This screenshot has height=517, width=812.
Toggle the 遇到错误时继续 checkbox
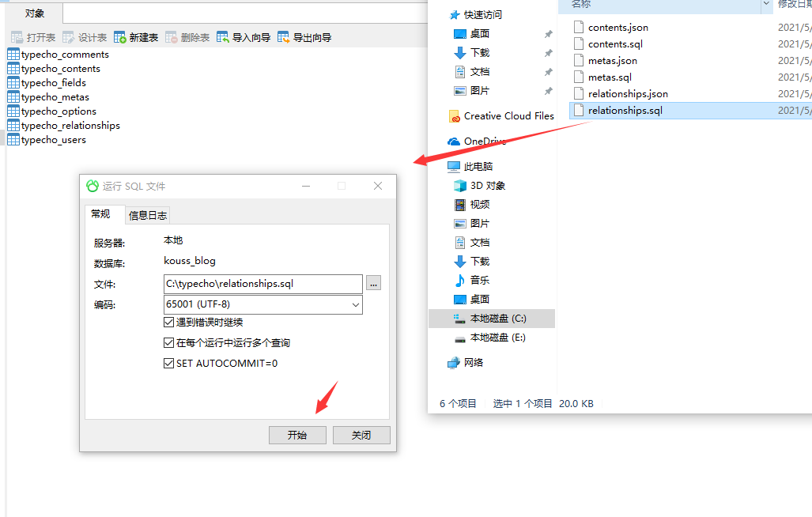coord(168,323)
